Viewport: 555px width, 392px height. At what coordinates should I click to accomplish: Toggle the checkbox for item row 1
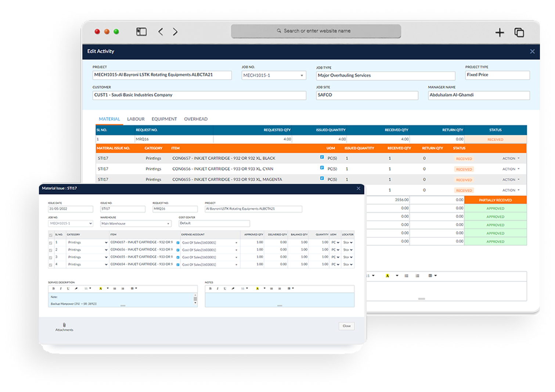coord(51,243)
